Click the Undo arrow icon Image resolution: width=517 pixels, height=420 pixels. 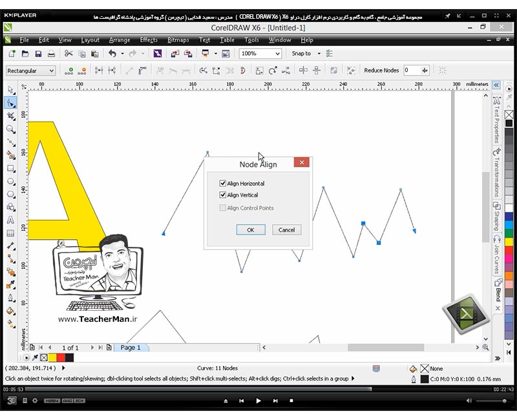(x=112, y=54)
